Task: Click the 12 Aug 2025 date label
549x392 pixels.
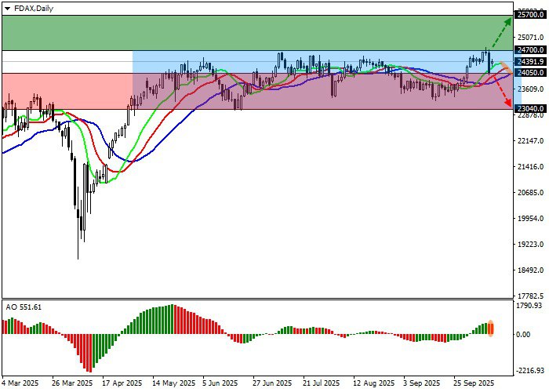Action: 373,383
